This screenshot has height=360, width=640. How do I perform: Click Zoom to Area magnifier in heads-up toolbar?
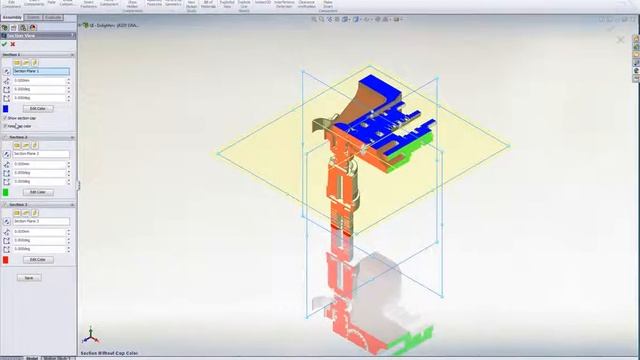(322, 19)
